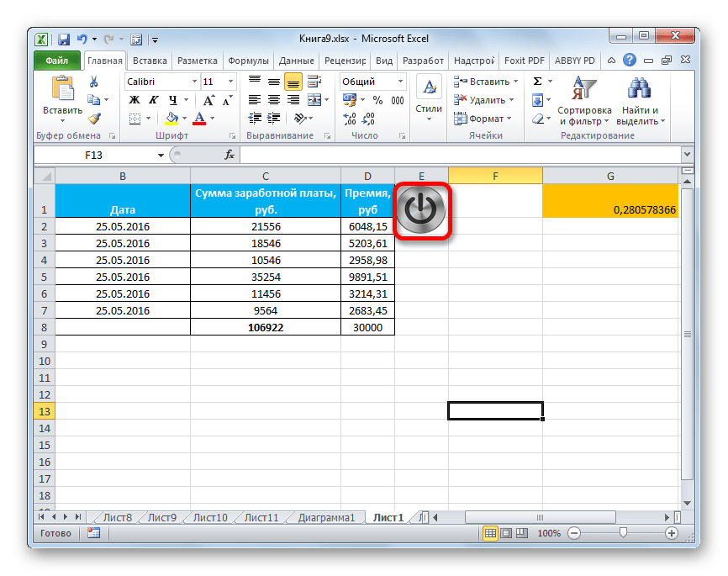This screenshot has height=576, width=728.
Task: Switch to Page Layout view in status bar
Action: pyautogui.click(x=504, y=533)
